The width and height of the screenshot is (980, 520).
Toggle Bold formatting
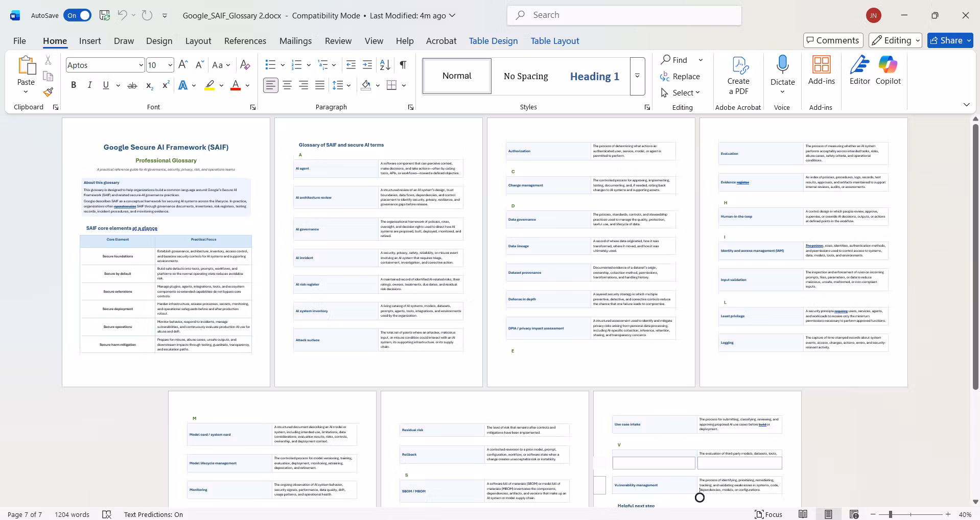(74, 85)
